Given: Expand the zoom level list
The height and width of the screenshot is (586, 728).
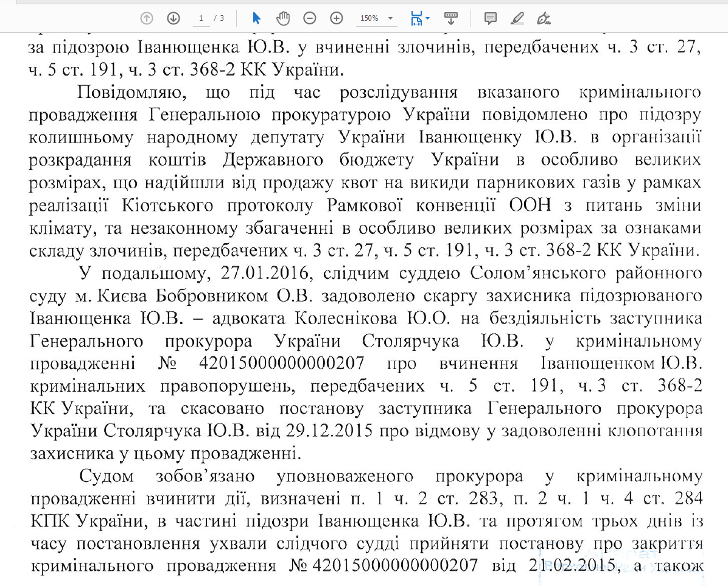Looking at the screenshot, I should tap(390, 18).
